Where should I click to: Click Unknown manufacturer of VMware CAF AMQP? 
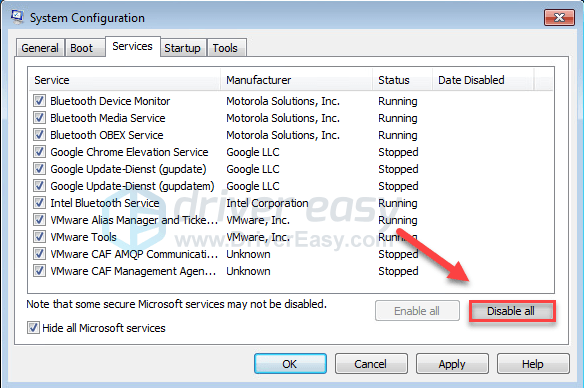(248, 254)
